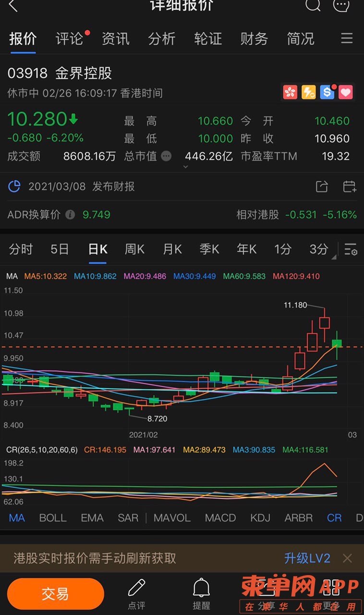
Task: Switch to the 资讯 tab
Action: [x=115, y=38]
